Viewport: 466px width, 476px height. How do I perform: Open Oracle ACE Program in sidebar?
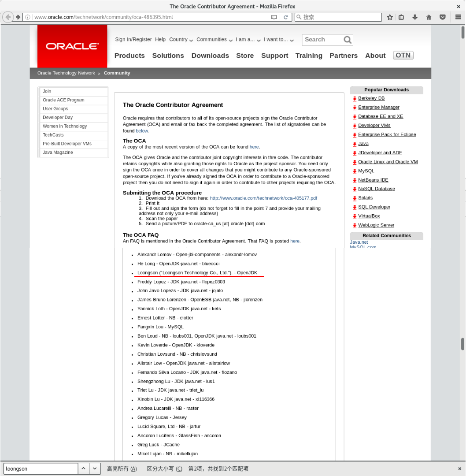coord(63,100)
